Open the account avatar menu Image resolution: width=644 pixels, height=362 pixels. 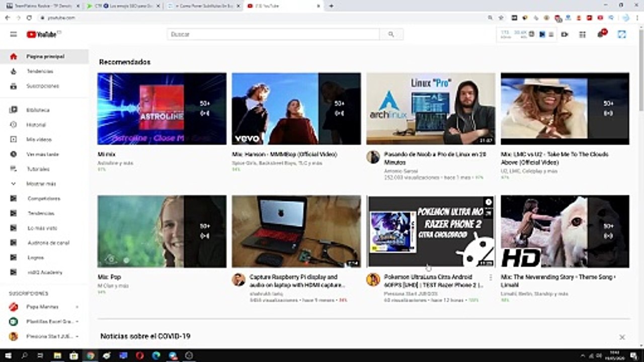coord(622,34)
